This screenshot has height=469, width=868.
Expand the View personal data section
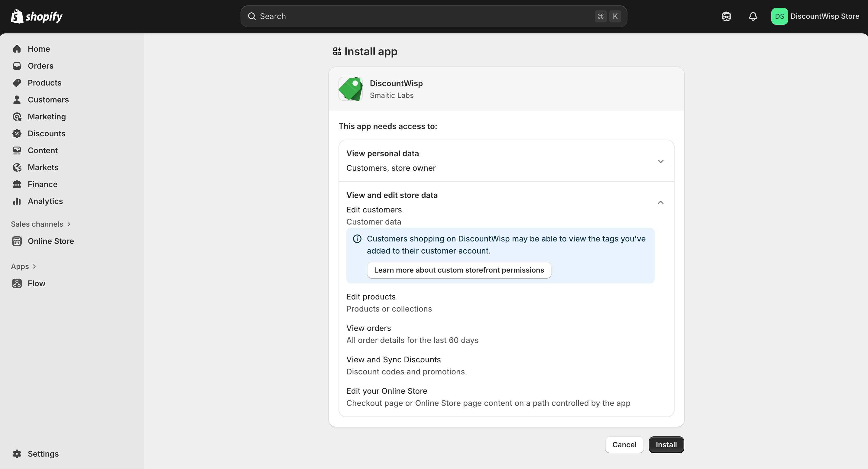click(x=660, y=161)
